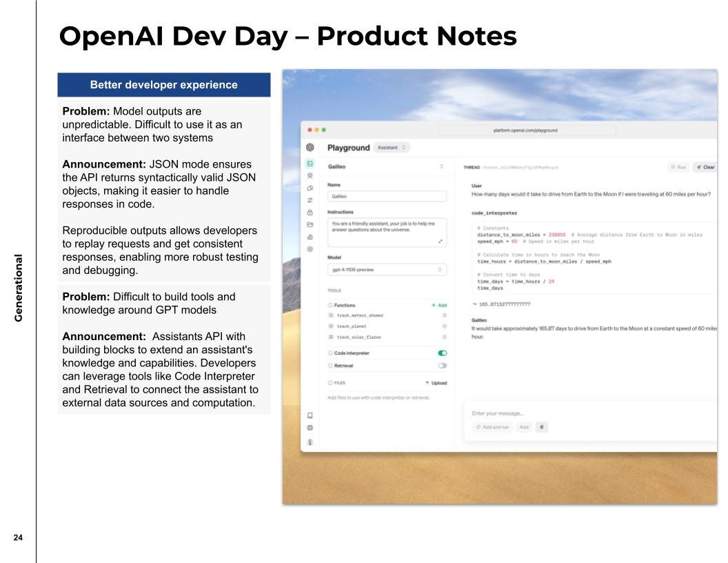Image resolution: width=728 pixels, height=563 pixels.
Task: Click the Add and run button
Action: tap(493, 427)
